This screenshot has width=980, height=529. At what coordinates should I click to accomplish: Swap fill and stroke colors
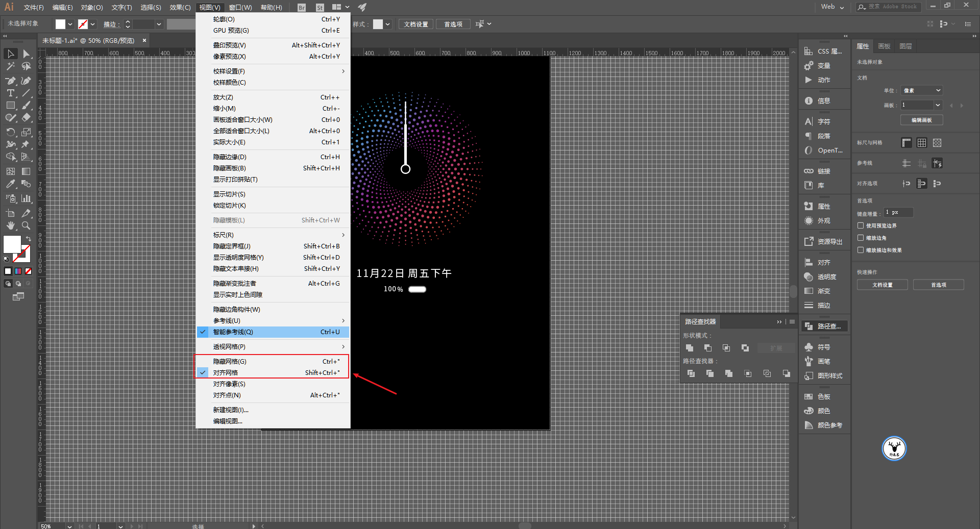(x=29, y=239)
